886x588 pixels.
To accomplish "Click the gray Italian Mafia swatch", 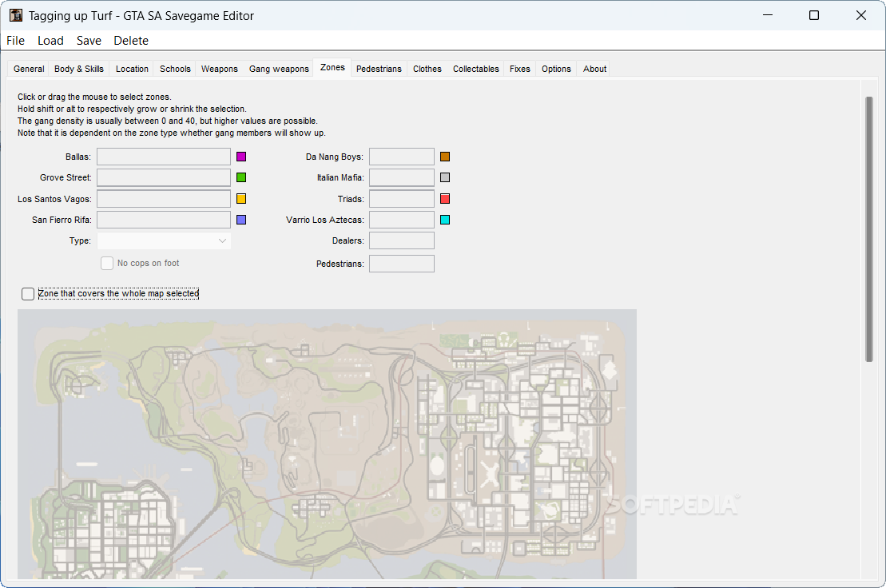I will point(445,177).
